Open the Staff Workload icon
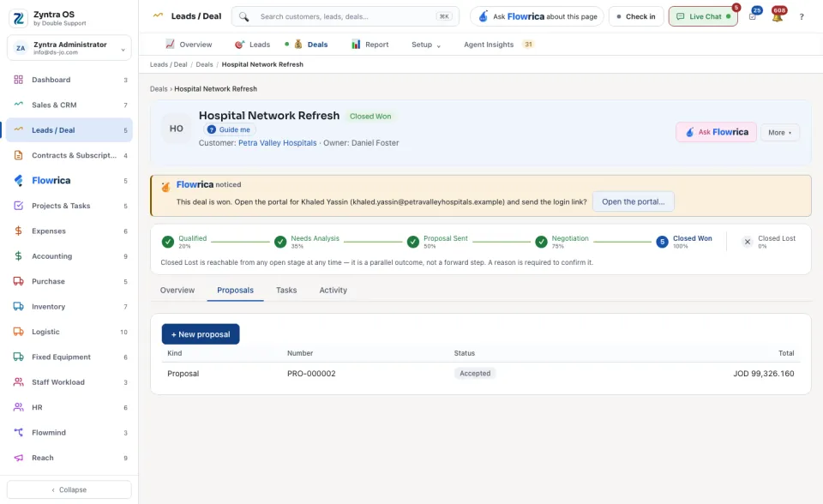This screenshot has width=823, height=504. (18, 382)
